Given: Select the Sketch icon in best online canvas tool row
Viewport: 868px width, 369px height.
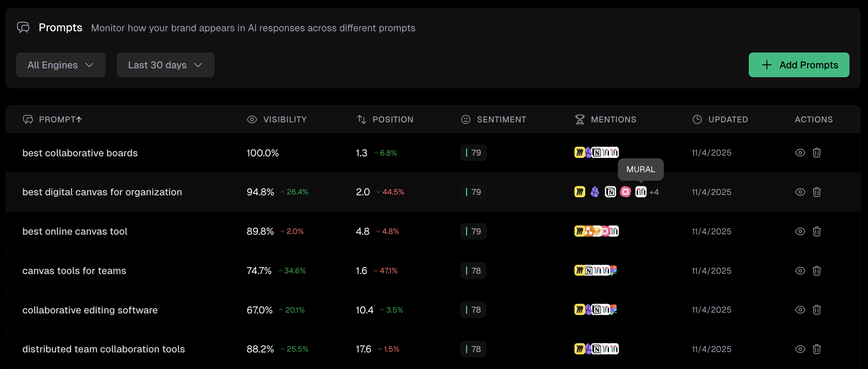Looking at the screenshot, I should pos(597,231).
